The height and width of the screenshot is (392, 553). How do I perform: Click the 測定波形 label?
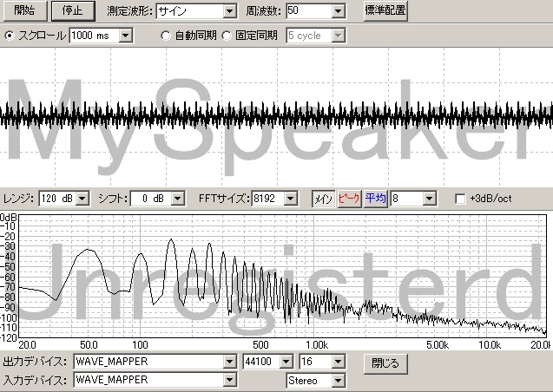pos(130,11)
